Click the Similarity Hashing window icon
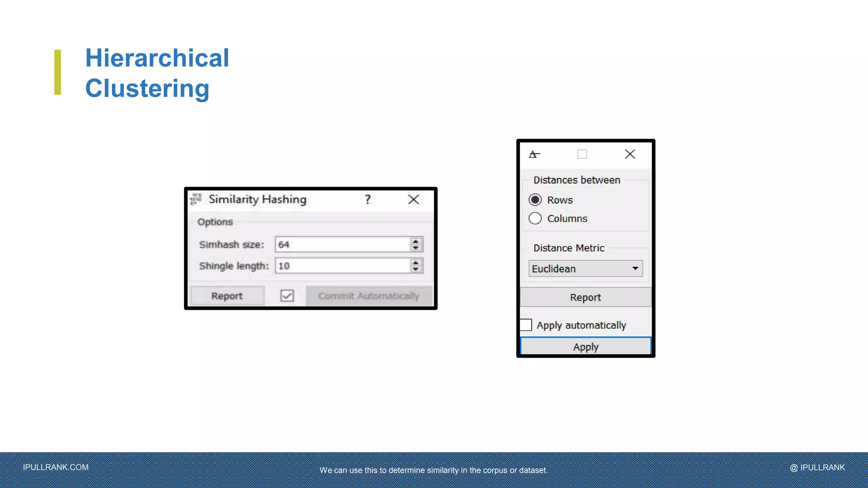This screenshot has width=868, height=488. tap(196, 199)
